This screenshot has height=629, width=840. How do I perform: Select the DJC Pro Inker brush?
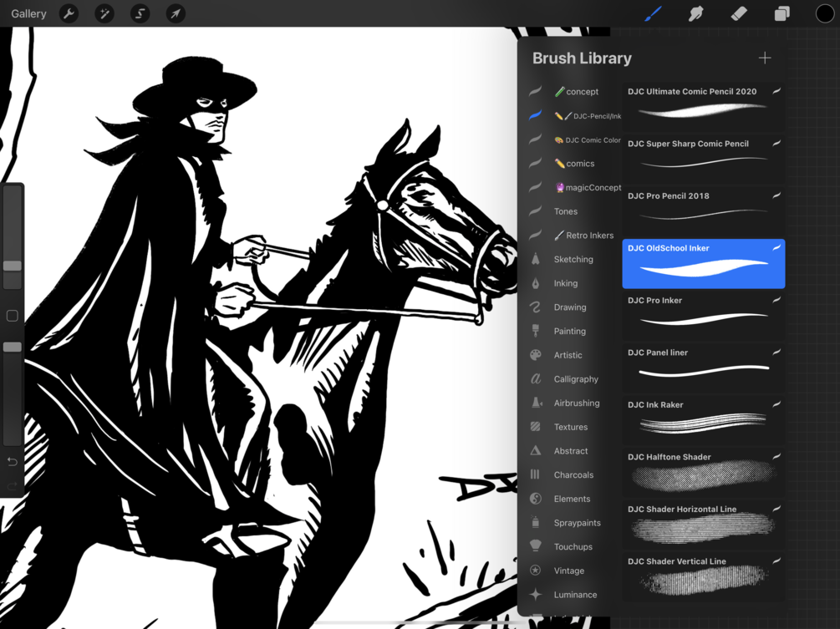point(704,316)
